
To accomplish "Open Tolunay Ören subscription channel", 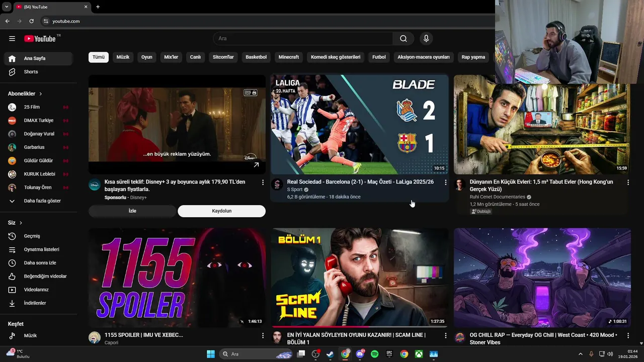I will point(38,188).
